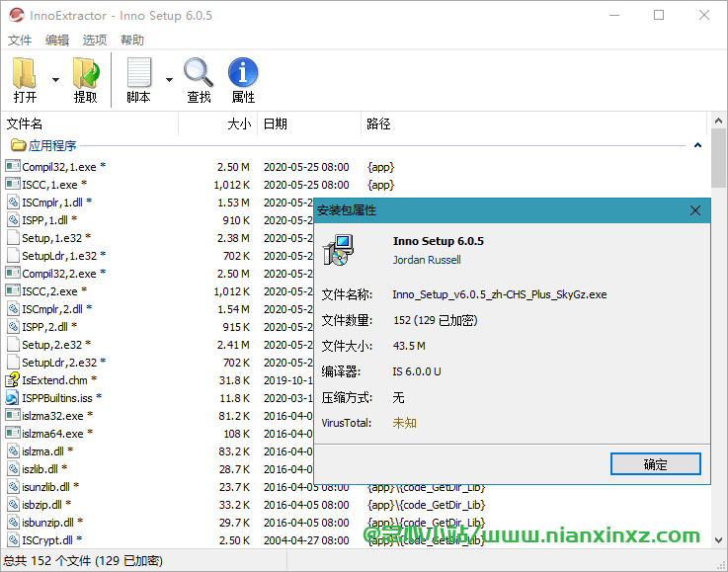This screenshot has height=572, width=728.
Task: Click the ISPP,1.dll file icon
Action: tap(13, 219)
